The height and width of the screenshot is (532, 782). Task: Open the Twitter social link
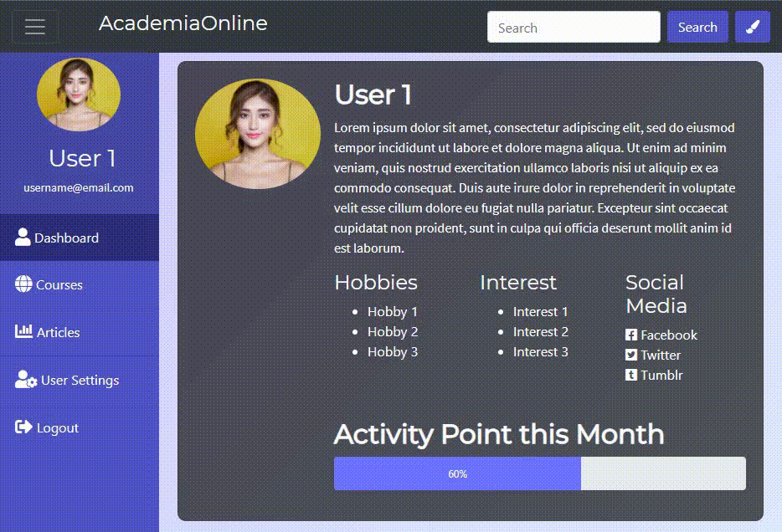click(653, 355)
